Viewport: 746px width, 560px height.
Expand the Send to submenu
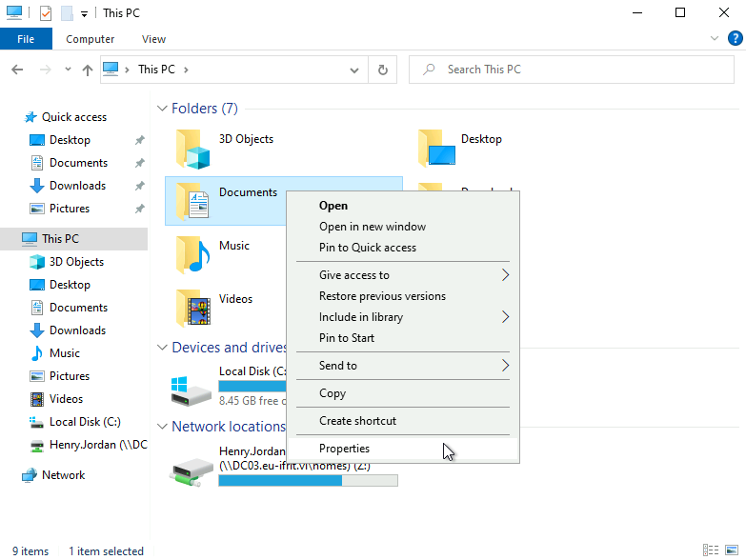point(402,366)
